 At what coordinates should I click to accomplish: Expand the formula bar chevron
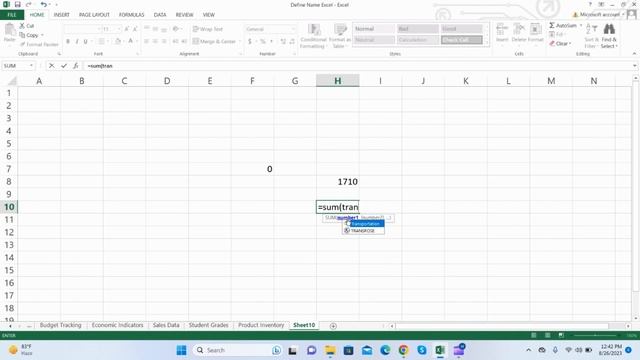pyautogui.click(x=635, y=66)
